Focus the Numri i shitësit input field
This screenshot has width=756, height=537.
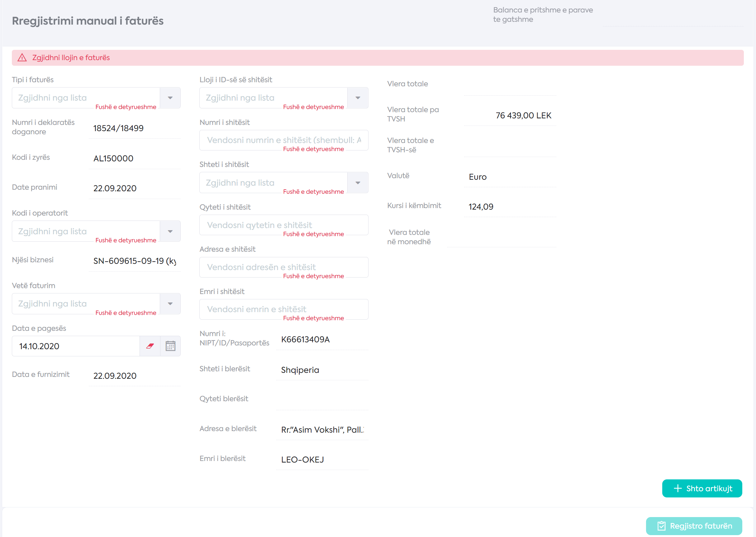point(283,140)
